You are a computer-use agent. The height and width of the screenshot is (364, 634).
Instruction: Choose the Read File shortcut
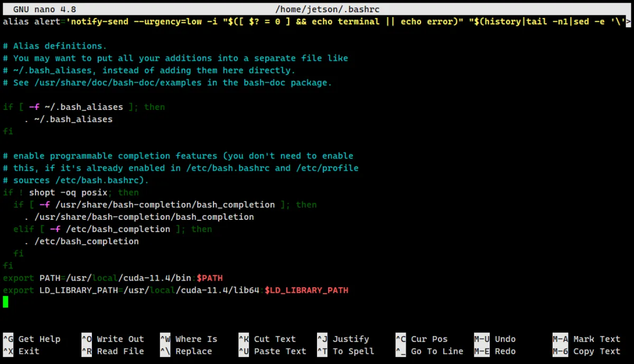pos(113,351)
